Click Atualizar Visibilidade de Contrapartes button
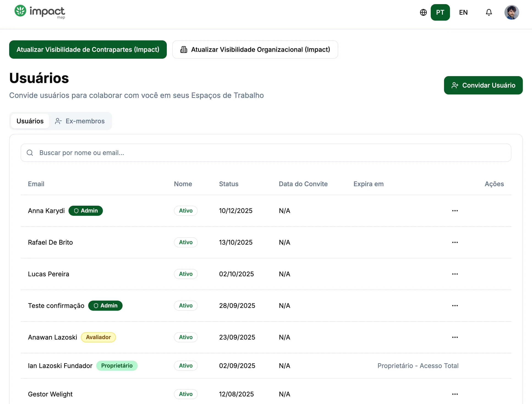 click(88, 49)
